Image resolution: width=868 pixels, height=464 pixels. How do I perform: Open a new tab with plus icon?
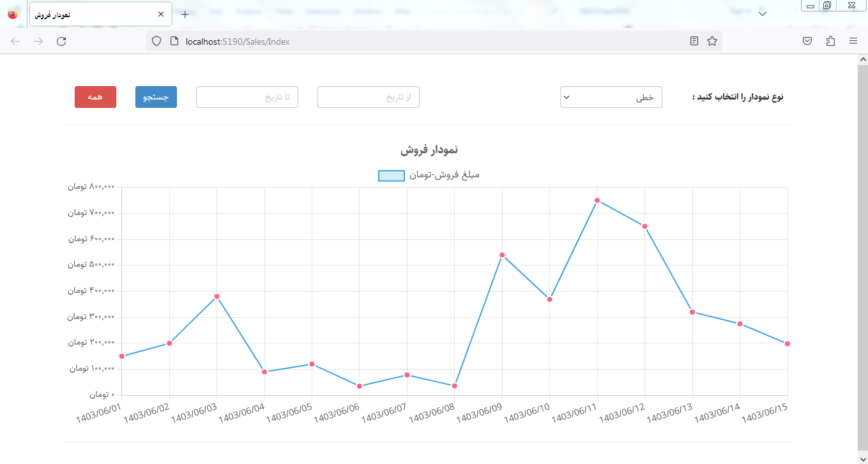185,14
